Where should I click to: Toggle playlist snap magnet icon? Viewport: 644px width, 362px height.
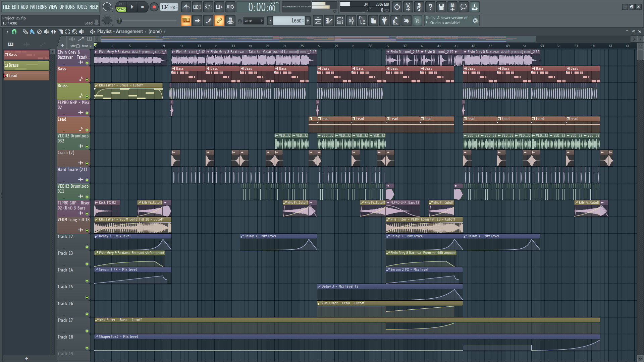[x=14, y=32]
